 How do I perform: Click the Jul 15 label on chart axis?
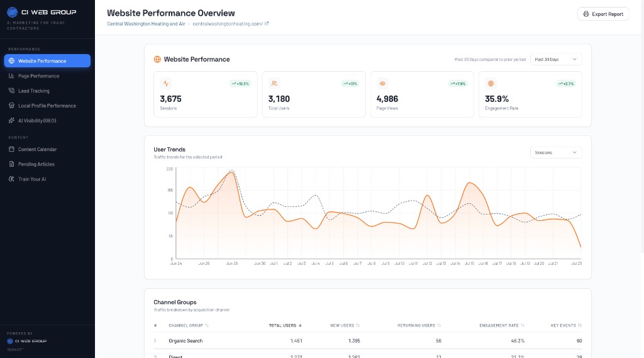coord(469,263)
